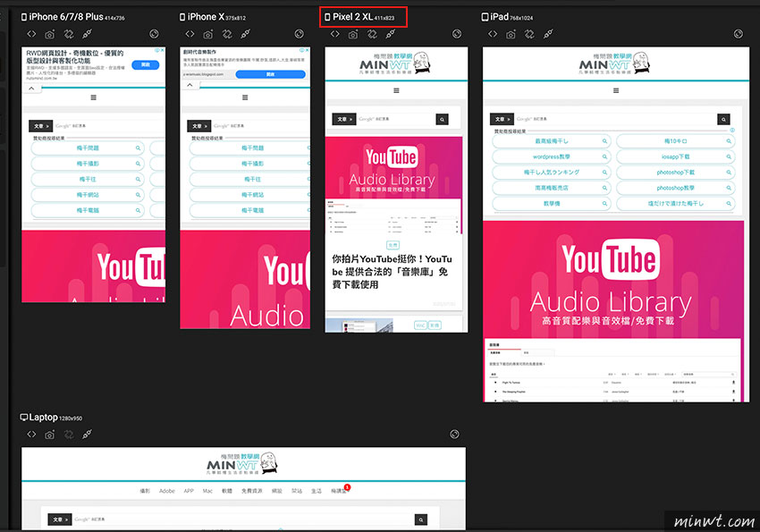760x532 pixels.
Task: Select Adobe in the Laptop navigation menu
Action: (166, 491)
